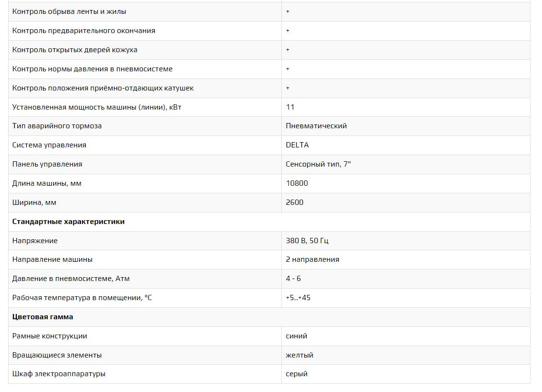Screen dimensions: 542x392
Task: Click the 'Тип аварийного тормоза' row label
Action: point(57,126)
